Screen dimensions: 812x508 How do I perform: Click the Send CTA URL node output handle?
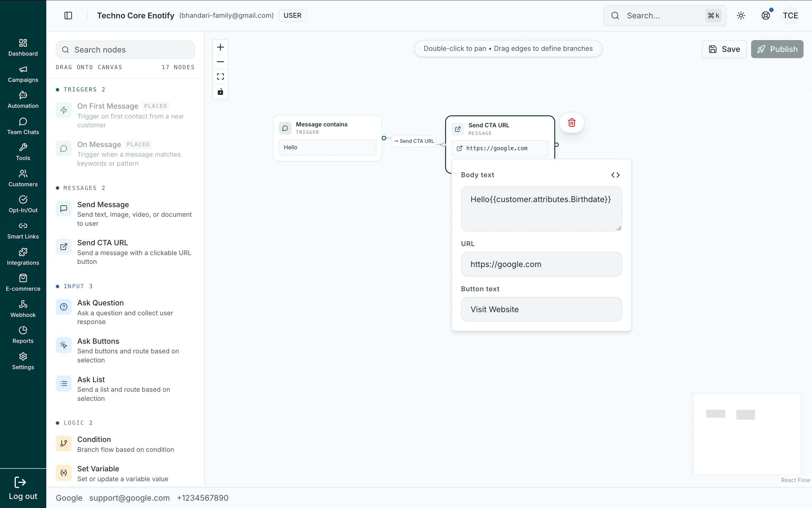557,145
